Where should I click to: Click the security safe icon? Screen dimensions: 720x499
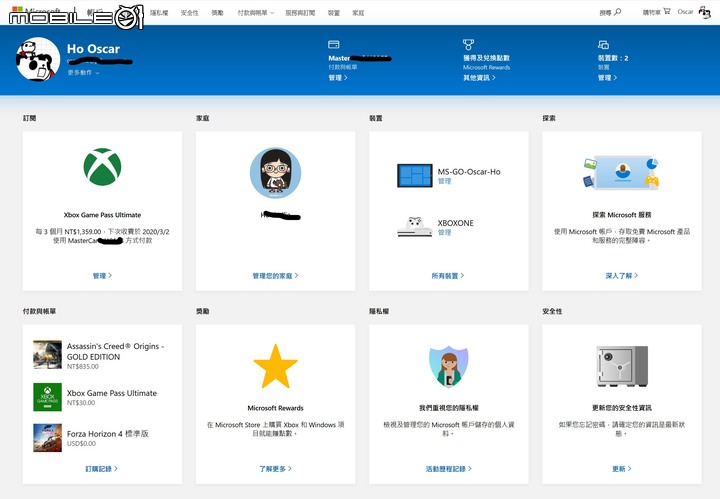tap(622, 366)
